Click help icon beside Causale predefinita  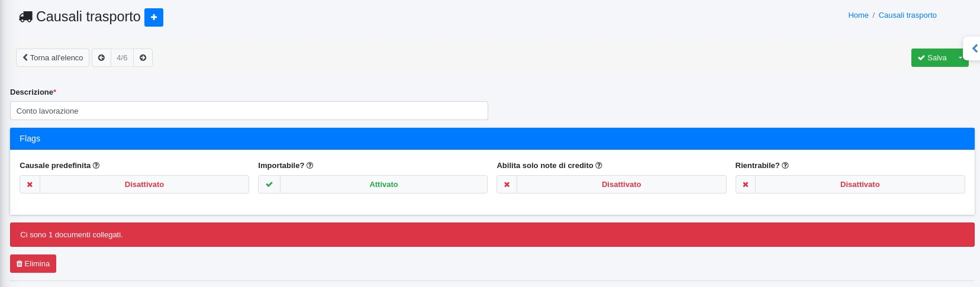click(x=96, y=166)
